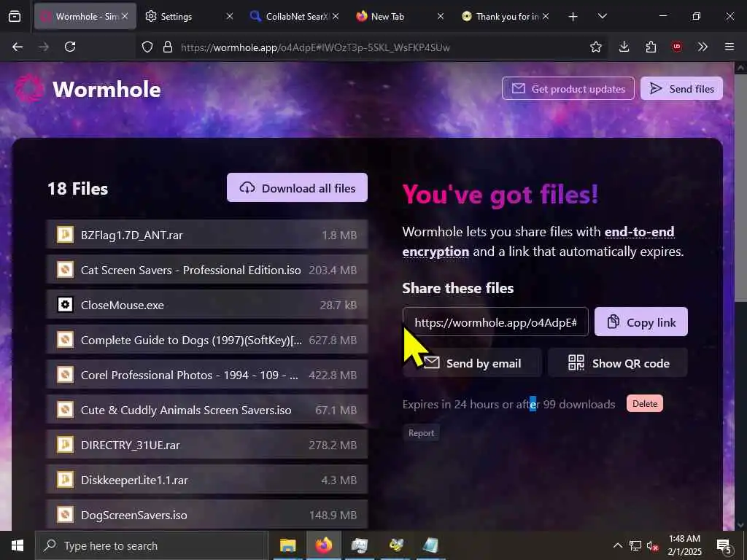Image resolution: width=747 pixels, height=560 pixels.
Task: Send the files by email
Action: click(x=472, y=363)
